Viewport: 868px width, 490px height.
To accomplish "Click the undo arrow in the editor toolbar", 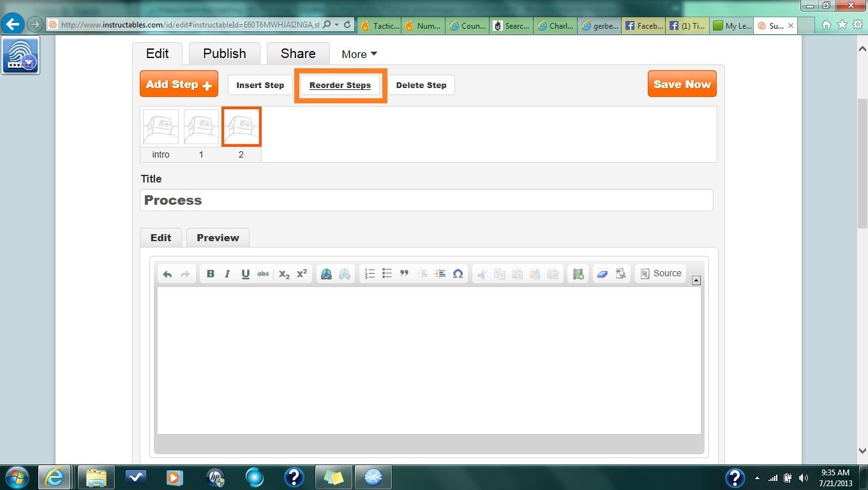I will pos(167,274).
